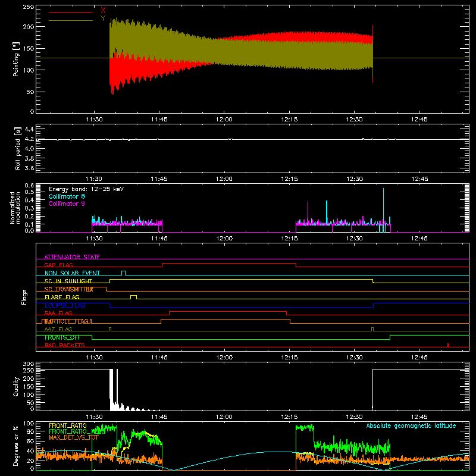Select the BAD_PACKETS flag label
This screenshot has height=476, width=476.
click(x=65, y=345)
